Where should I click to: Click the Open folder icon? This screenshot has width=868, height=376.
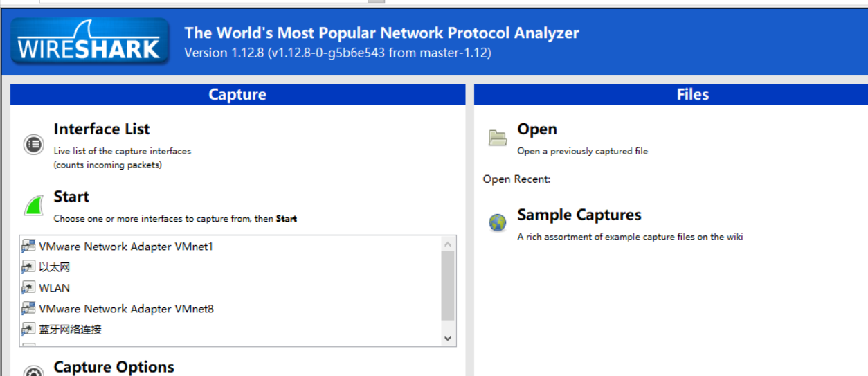coord(498,138)
